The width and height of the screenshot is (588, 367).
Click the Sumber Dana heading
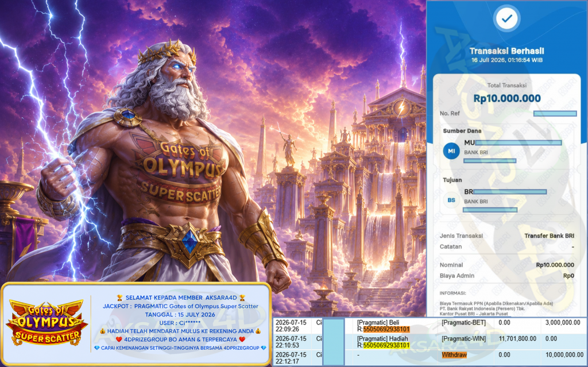pyautogui.click(x=462, y=131)
